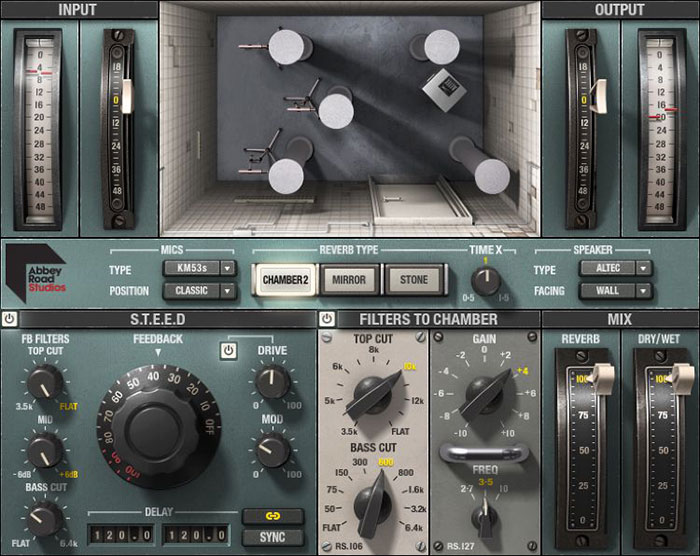Select 6.4k on the RS.106 bass cut dial
This screenshot has width=700, height=556.
pos(413,528)
